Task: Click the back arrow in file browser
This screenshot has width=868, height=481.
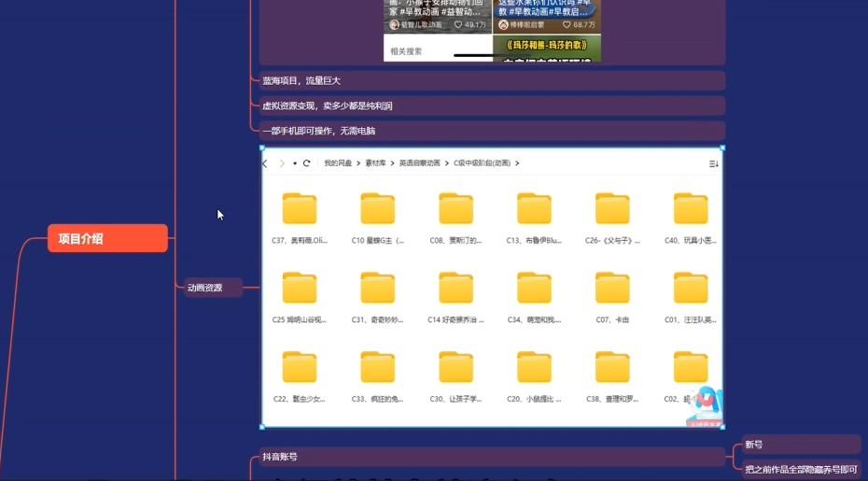Action: coord(265,163)
